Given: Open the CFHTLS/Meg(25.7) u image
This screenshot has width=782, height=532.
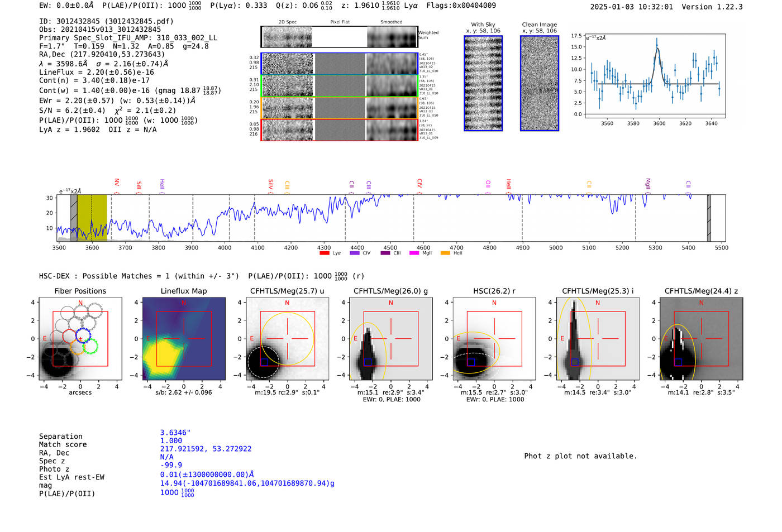Looking at the screenshot, I should click(x=287, y=339).
